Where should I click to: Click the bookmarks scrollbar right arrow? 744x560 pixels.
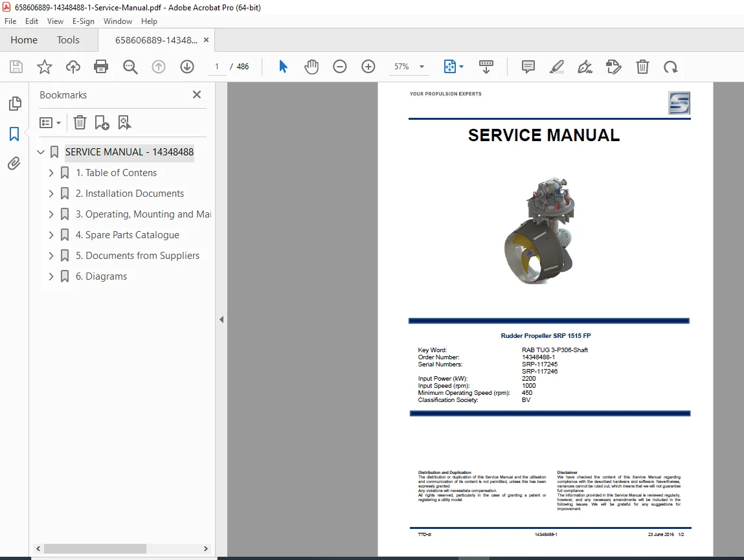[205, 548]
